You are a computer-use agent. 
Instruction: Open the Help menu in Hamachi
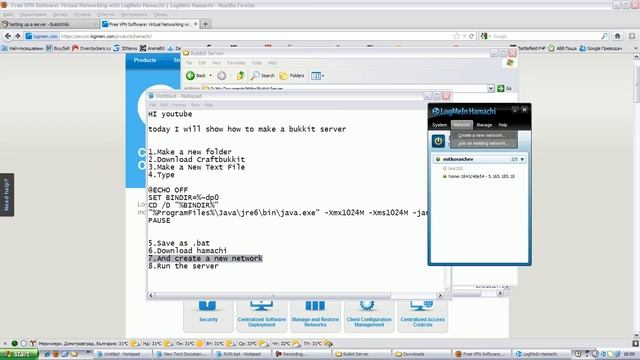503,125
